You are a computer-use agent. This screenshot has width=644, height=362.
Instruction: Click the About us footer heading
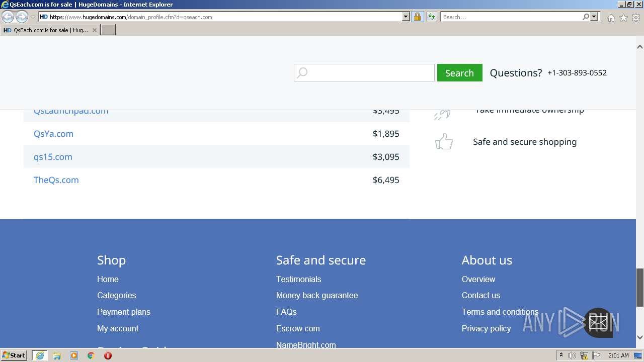click(487, 260)
